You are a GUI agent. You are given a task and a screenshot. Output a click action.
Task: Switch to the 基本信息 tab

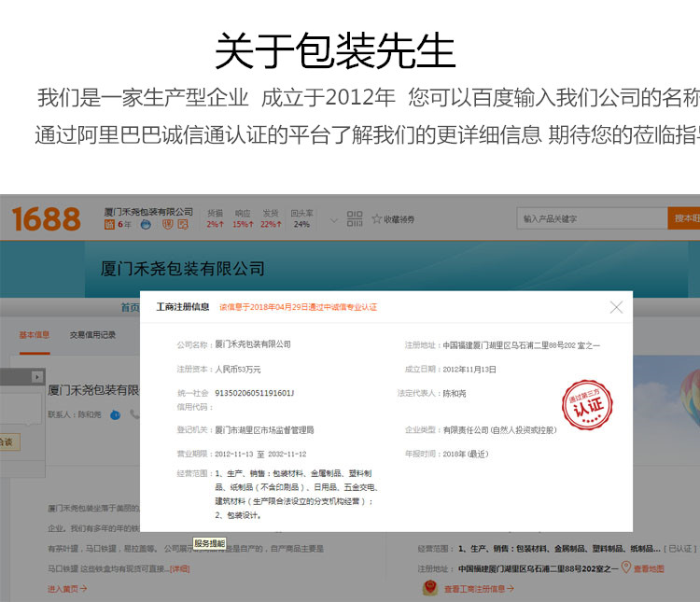pos(35,335)
